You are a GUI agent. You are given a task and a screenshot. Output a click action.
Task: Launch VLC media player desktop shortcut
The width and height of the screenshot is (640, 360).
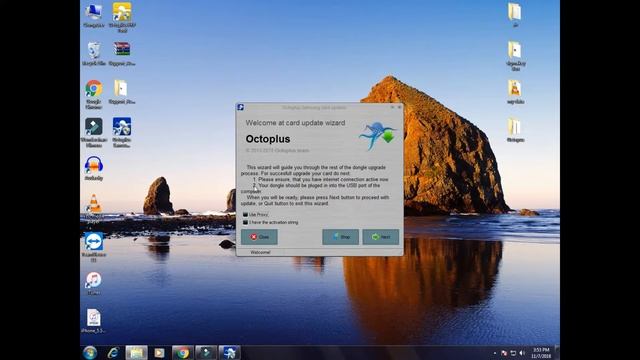coord(93,208)
